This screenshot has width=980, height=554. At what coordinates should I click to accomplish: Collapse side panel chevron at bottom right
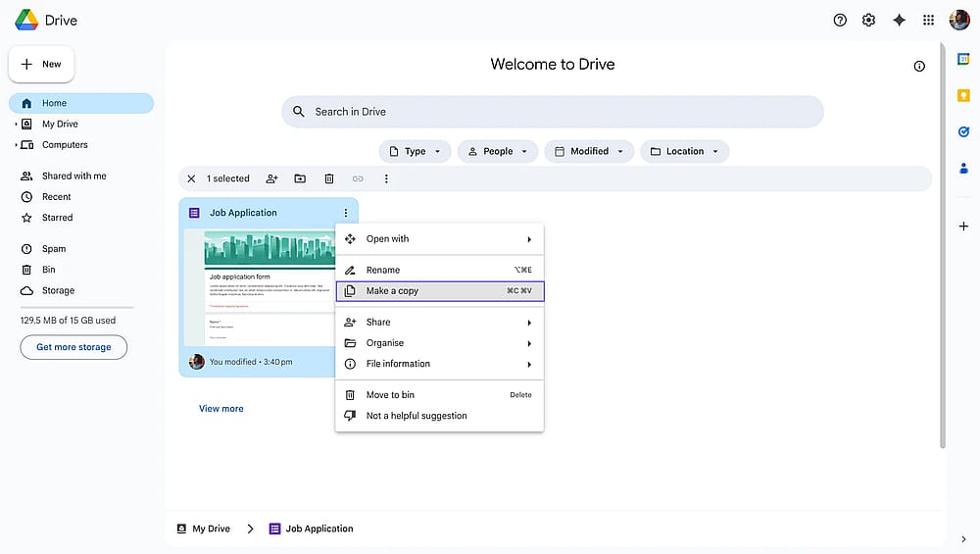[963, 539]
